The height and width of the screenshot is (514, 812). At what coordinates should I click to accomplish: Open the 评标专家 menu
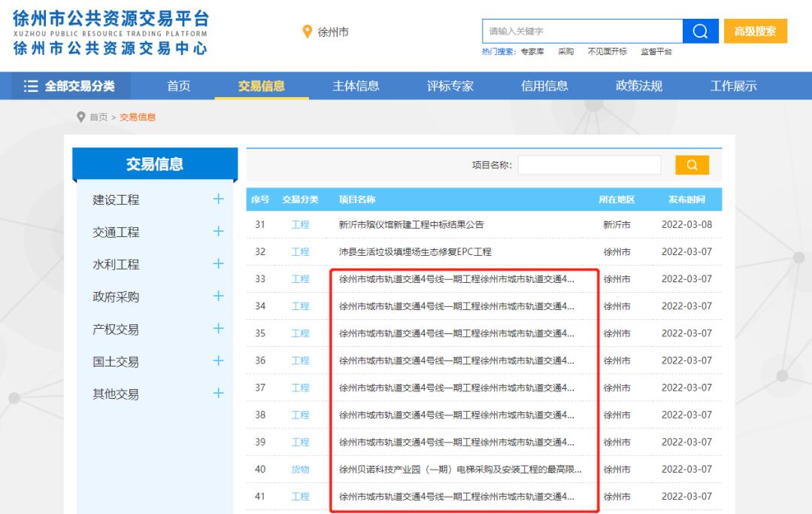coord(453,85)
